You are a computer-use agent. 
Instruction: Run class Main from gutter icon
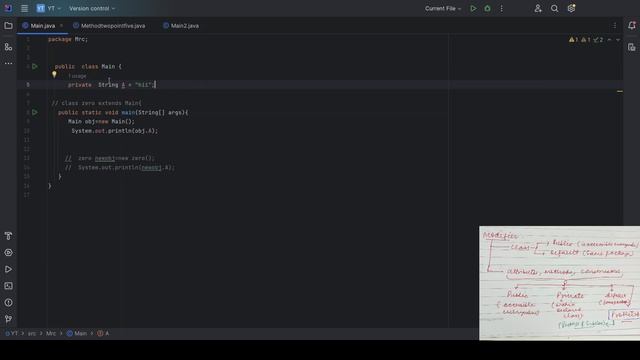click(35, 66)
